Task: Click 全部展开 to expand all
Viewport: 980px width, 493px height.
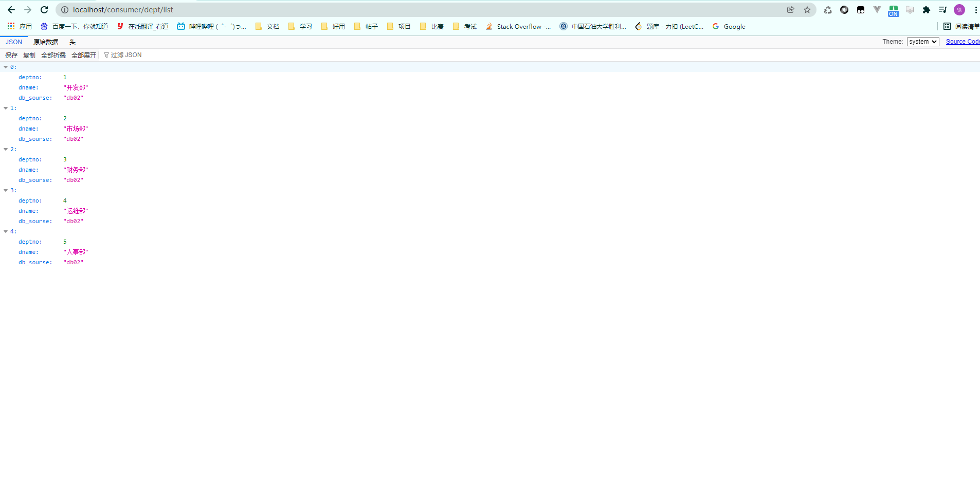Action: click(84, 55)
